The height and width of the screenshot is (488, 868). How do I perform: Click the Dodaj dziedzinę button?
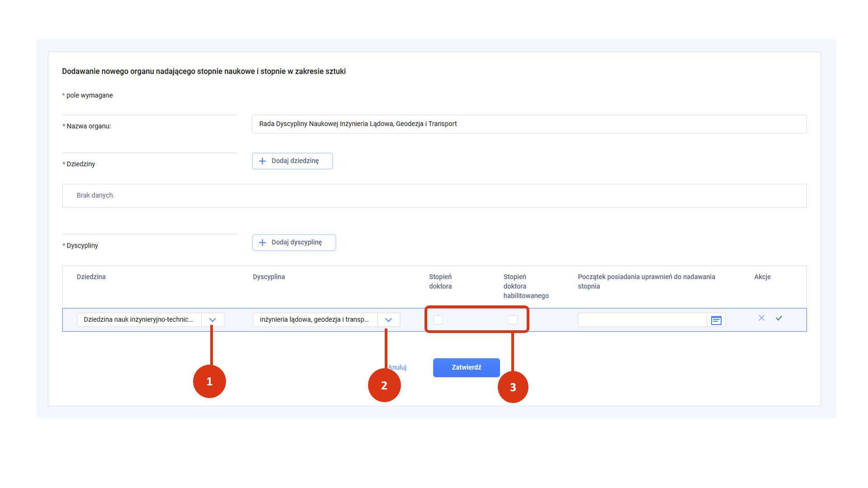pos(292,161)
